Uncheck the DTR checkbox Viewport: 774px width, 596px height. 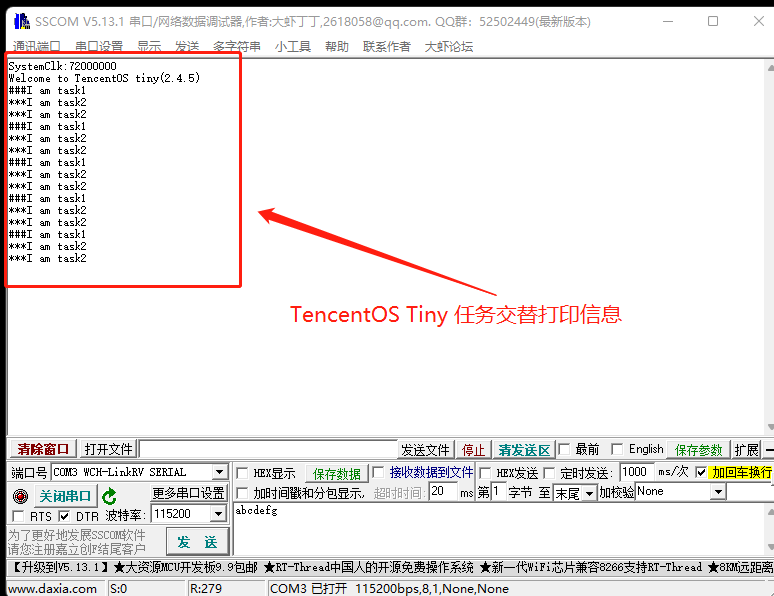tap(64, 516)
